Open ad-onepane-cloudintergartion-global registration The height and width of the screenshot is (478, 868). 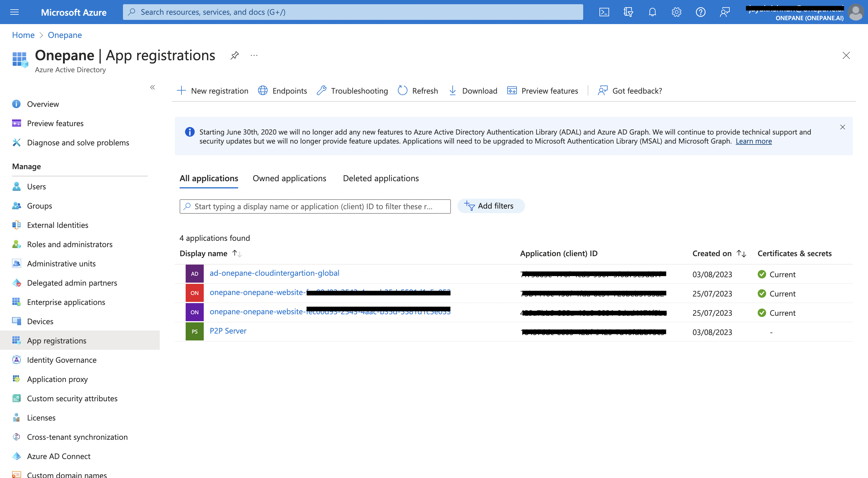[274, 272]
